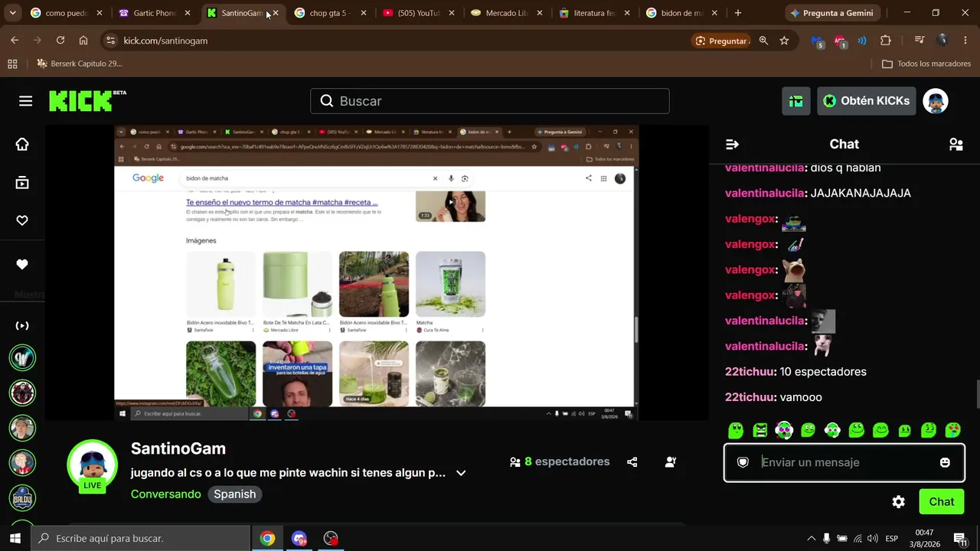Collapse the chat panel
This screenshot has height=551, width=980.
(732, 144)
